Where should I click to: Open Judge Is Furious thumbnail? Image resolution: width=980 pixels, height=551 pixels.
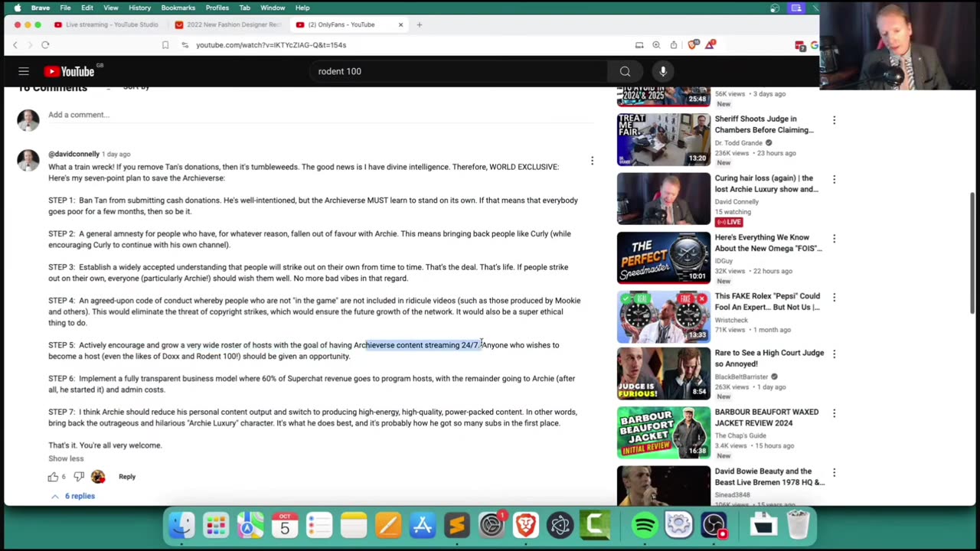664,374
